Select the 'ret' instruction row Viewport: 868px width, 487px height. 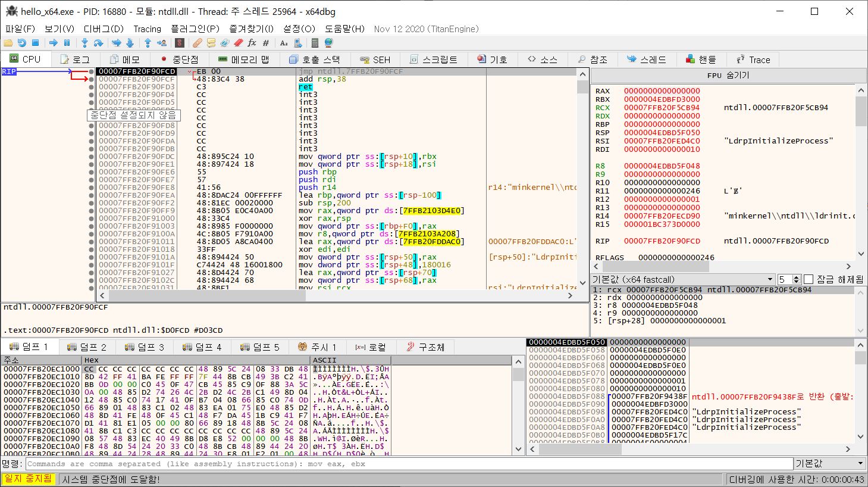tap(336, 87)
